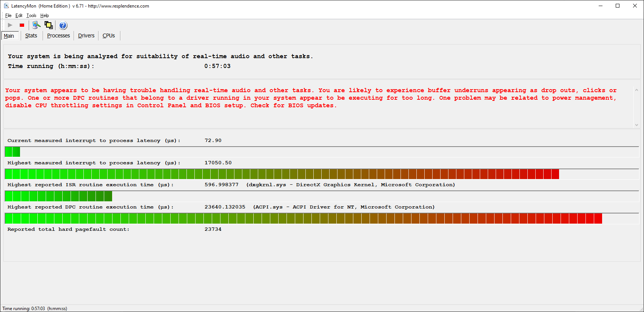
Task: Close the LatencyMon window
Action: pos(635,6)
